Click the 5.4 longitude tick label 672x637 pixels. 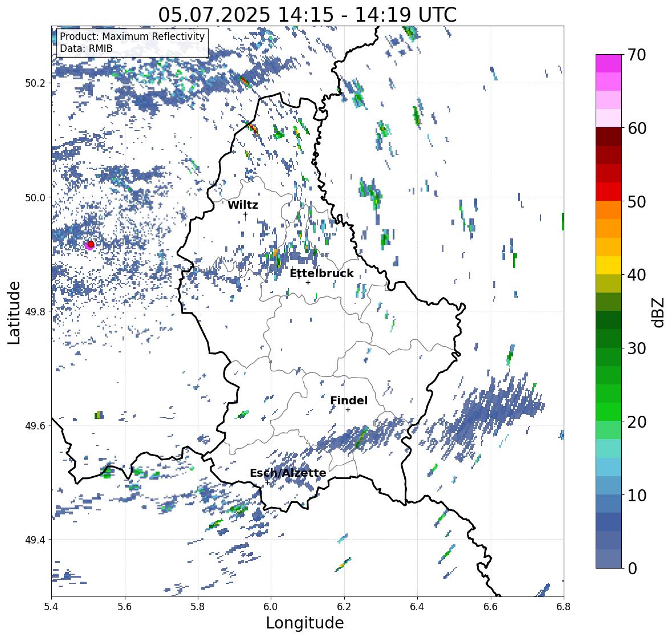pos(51,606)
